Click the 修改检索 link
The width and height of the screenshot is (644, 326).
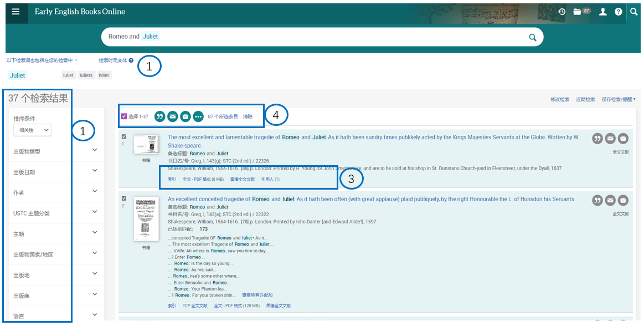coord(560,99)
